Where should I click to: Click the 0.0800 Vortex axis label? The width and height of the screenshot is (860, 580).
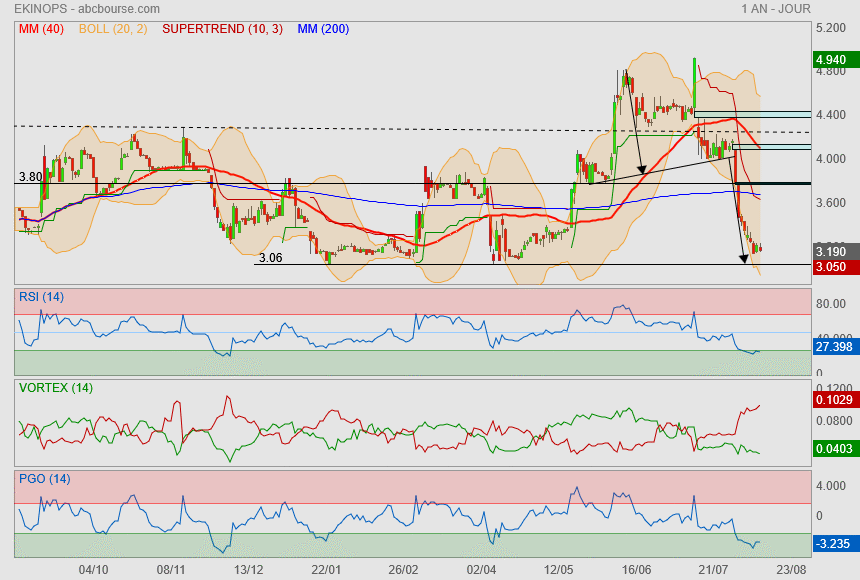(x=834, y=421)
